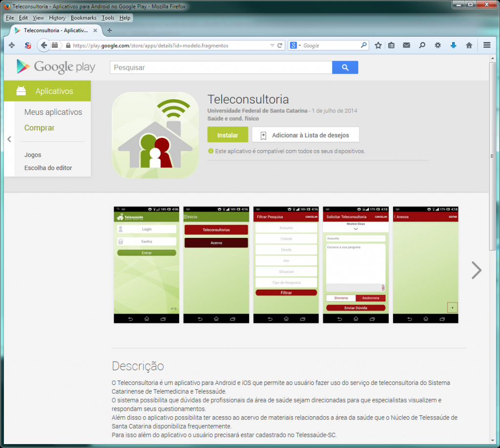This screenshot has width=500, height=448.
Task: Click the Teleconsultoria app icon
Action: (x=155, y=135)
